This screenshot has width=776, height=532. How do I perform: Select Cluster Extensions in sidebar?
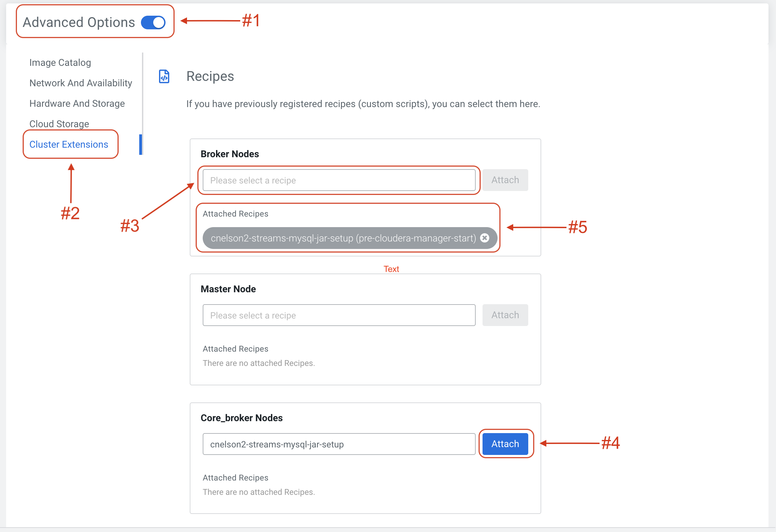[69, 145]
